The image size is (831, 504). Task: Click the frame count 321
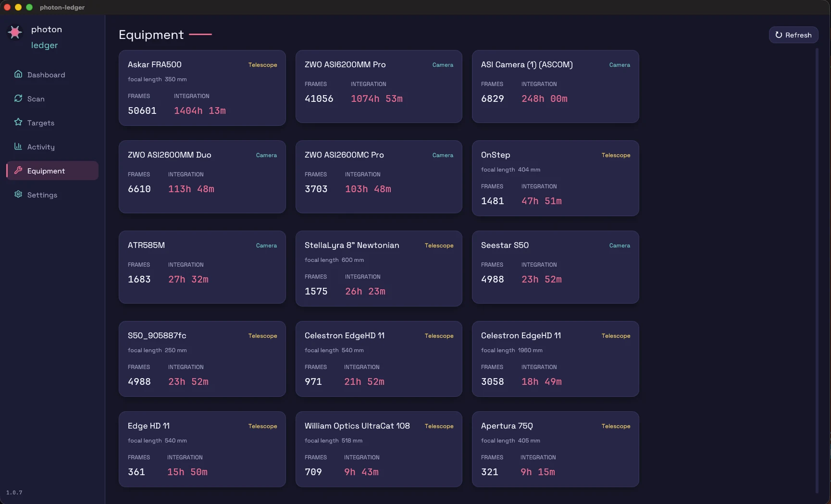[490, 472]
